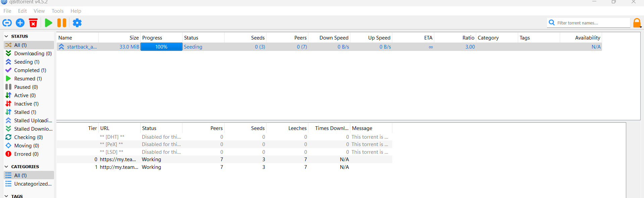The width and height of the screenshot is (644, 198).
Task: Click the search magnifier icon
Action: [551, 22]
